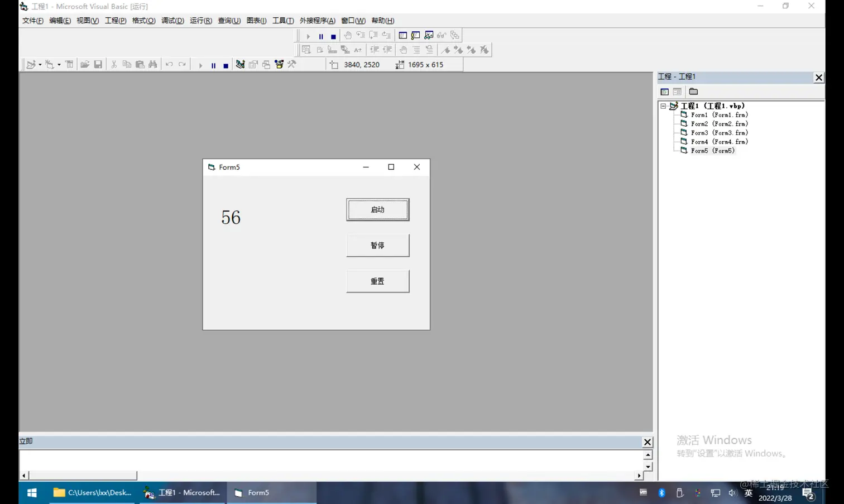
Task: Toggle Folders view in project panel
Action: coord(693,92)
